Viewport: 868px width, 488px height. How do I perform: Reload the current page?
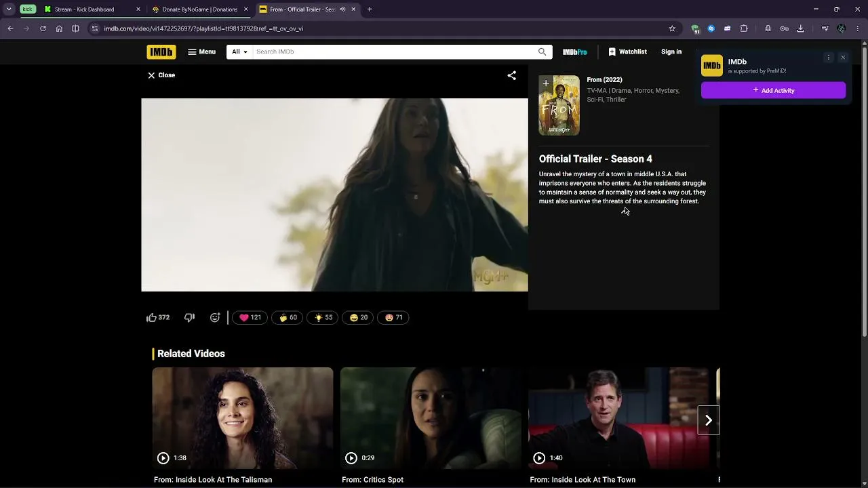pos(43,28)
